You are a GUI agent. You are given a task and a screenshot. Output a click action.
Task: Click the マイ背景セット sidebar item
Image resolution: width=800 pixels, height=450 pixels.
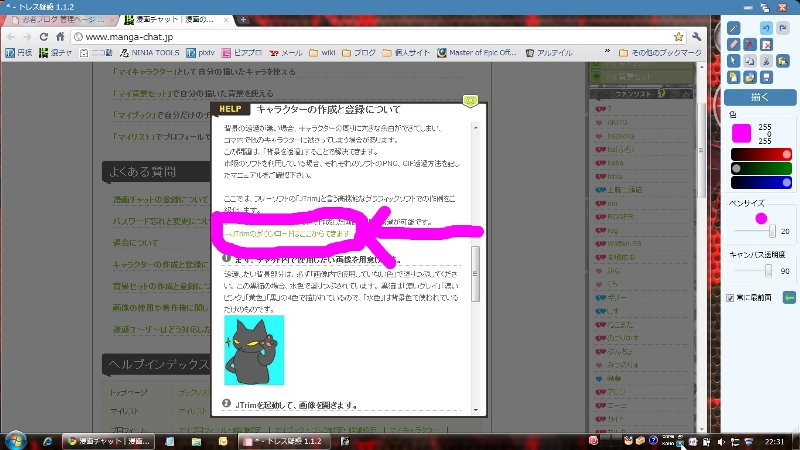pyautogui.click(x=642, y=77)
